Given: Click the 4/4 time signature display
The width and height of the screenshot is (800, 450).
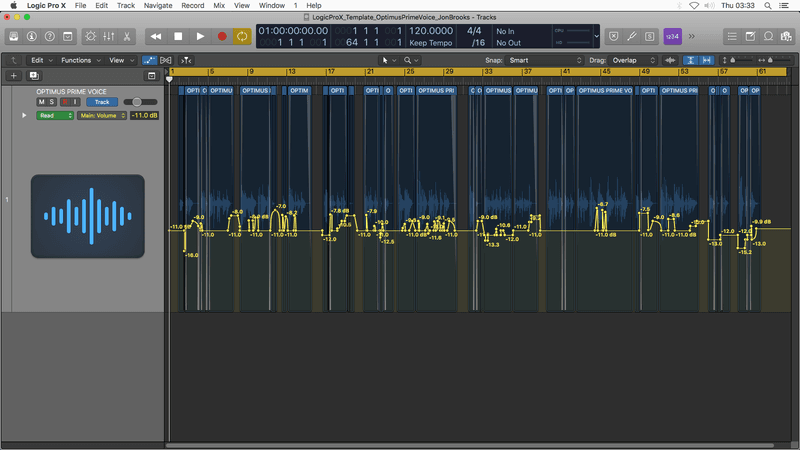Looking at the screenshot, I should pos(474,31).
